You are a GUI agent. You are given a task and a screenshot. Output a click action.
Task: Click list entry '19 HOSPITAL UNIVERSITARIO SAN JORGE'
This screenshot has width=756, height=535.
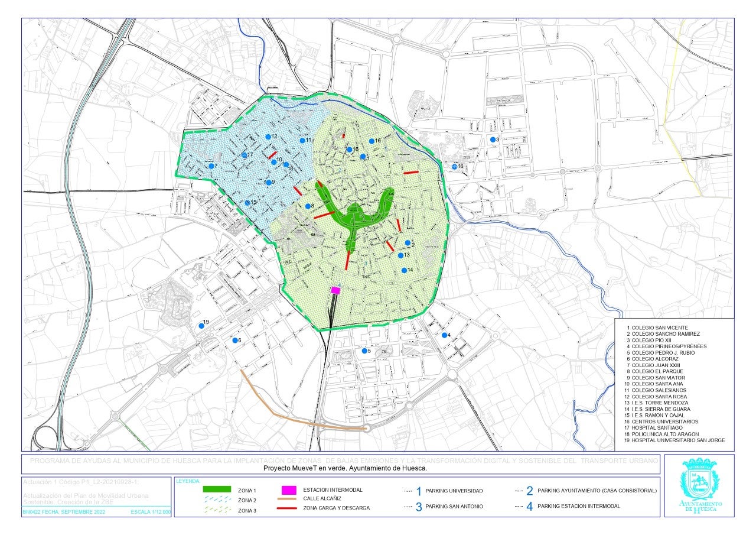(x=674, y=440)
